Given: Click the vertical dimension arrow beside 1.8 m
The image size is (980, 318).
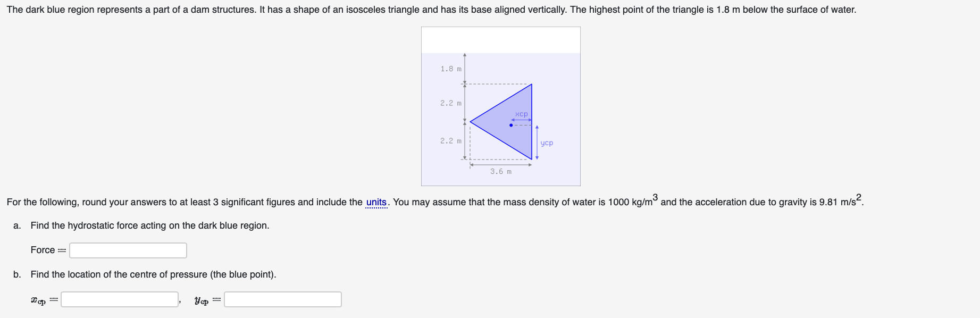Looking at the screenshot, I should [x=464, y=68].
